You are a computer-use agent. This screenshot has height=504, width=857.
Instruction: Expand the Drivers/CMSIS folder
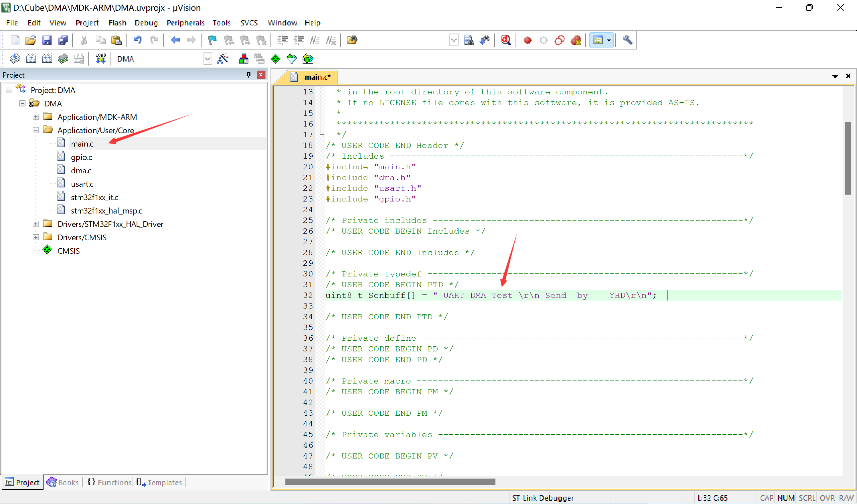pos(36,237)
